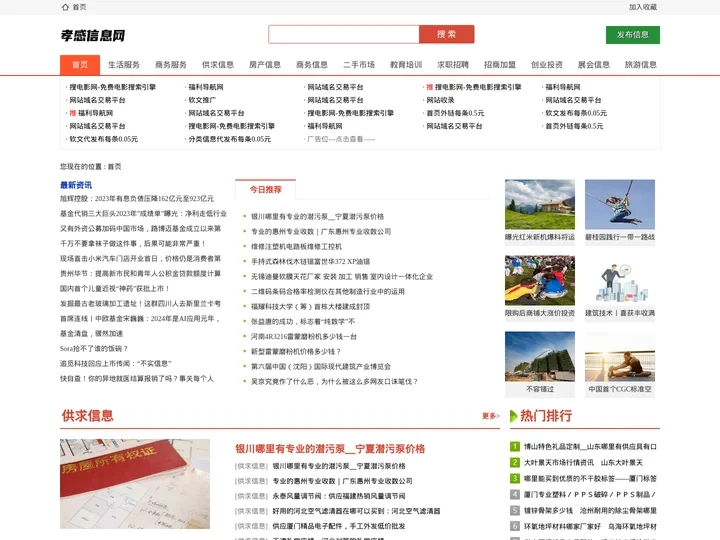Go to 教育培训 section

(x=406, y=65)
